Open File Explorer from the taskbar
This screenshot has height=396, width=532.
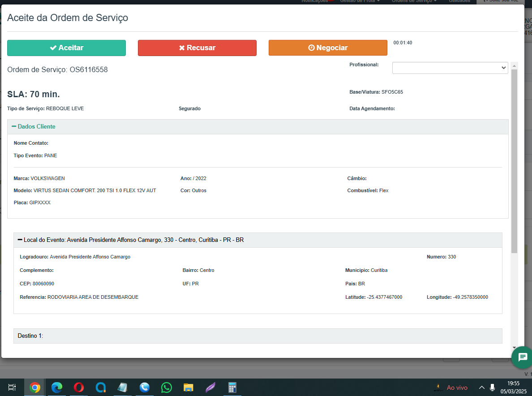[188, 387]
